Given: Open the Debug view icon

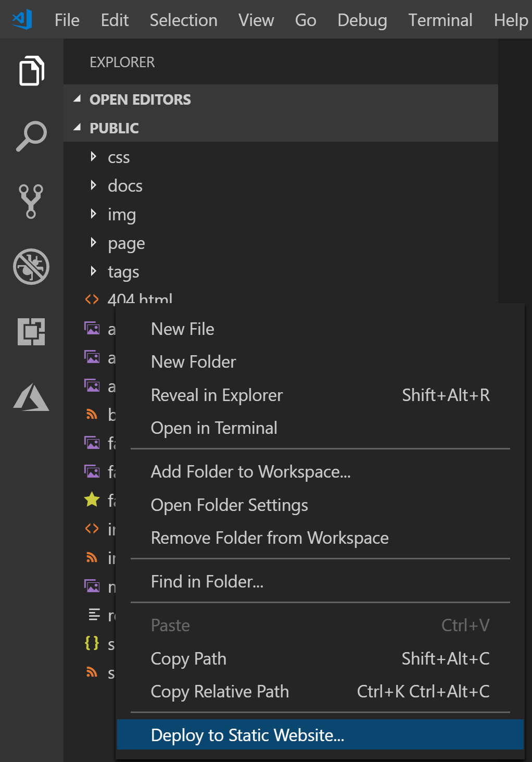Looking at the screenshot, I should pyautogui.click(x=31, y=267).
